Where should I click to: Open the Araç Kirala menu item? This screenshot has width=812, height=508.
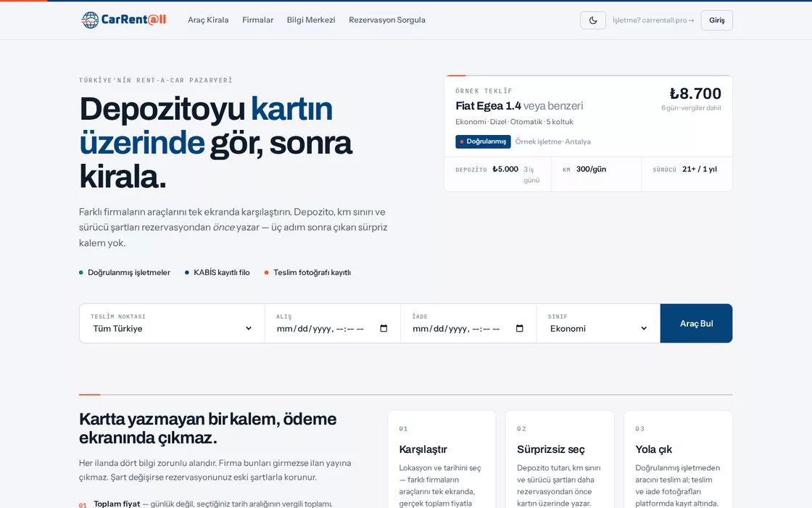[x=208, y=20]
